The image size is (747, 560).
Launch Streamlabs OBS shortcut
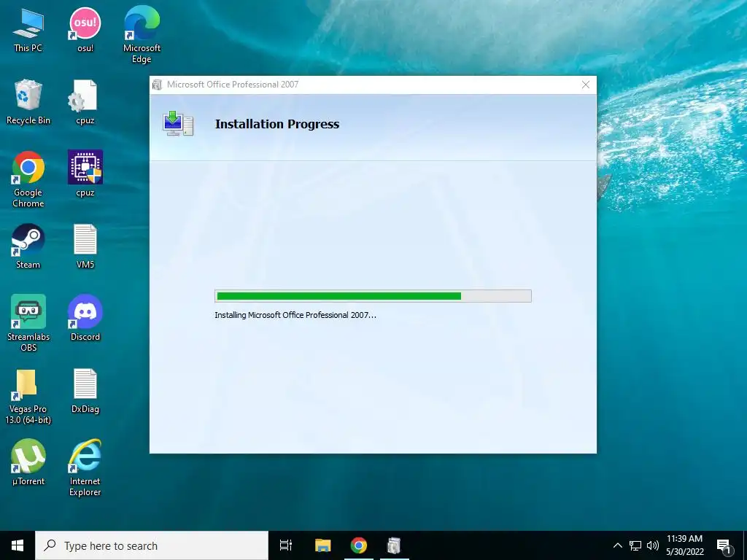[x=28, y=323]
